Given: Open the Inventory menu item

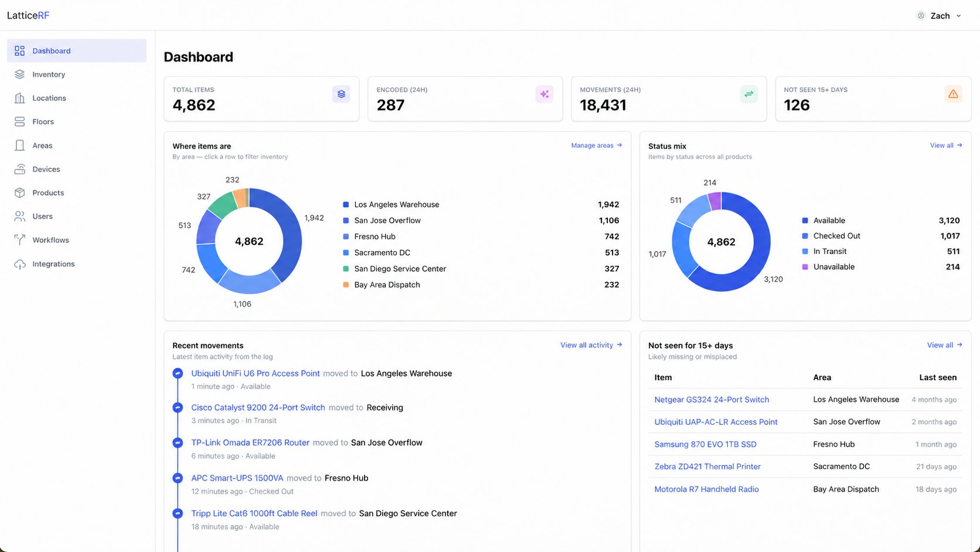Looking at the screenshot, I should pyautogui.click(x=77, y=74).
